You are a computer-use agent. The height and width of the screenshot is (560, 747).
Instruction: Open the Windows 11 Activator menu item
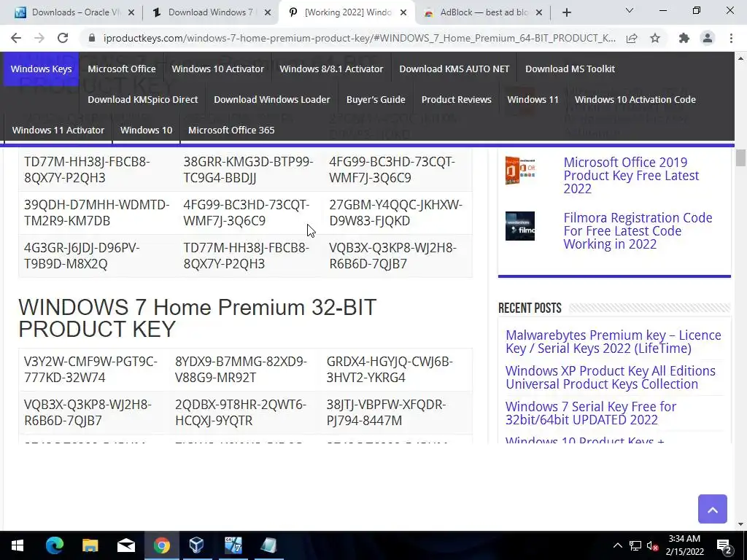coord(58,130)
